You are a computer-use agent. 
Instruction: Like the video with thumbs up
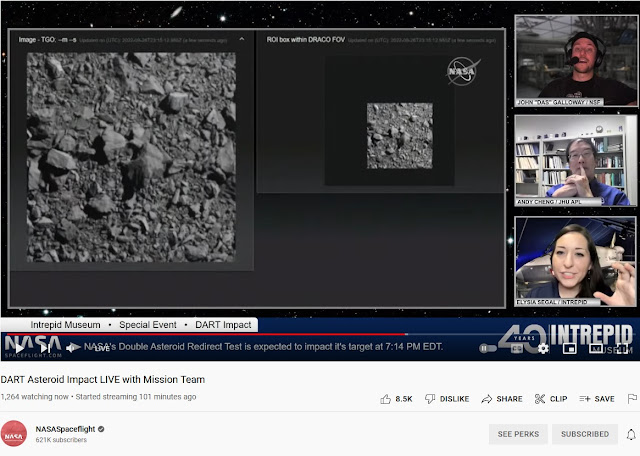click(x=385, y=399)
